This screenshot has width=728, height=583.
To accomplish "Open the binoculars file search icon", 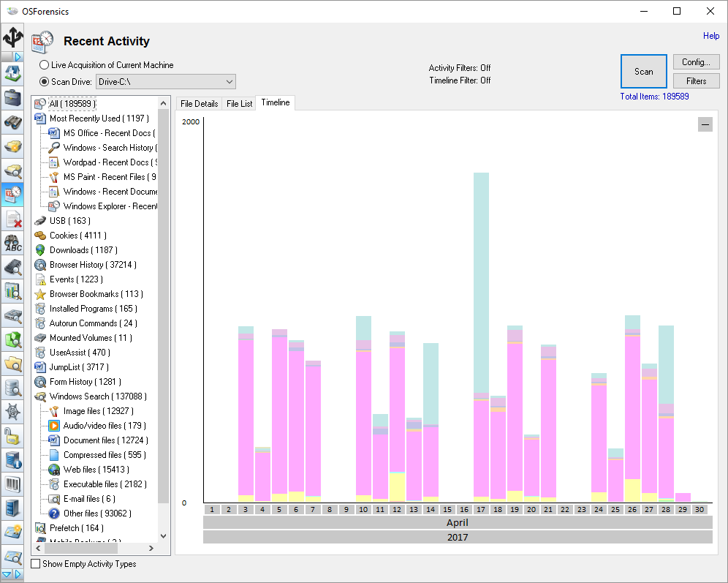I will pyautogui.click(x=12, y=122).
